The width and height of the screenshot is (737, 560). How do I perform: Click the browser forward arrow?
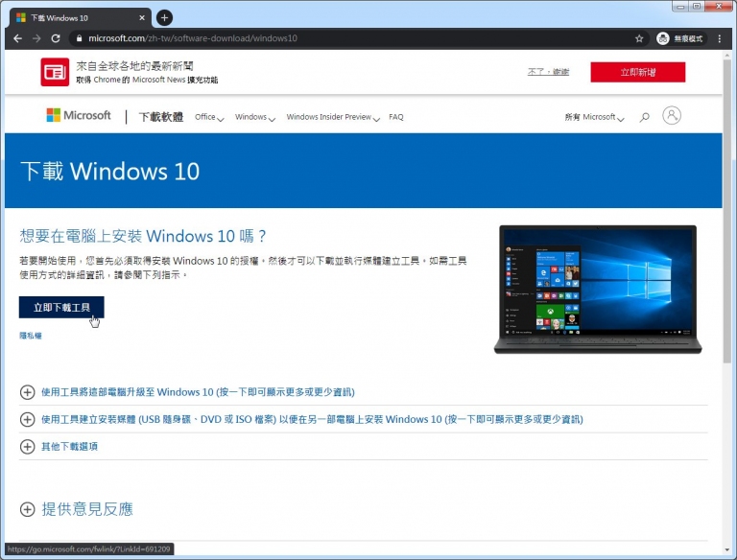(36, 38)
